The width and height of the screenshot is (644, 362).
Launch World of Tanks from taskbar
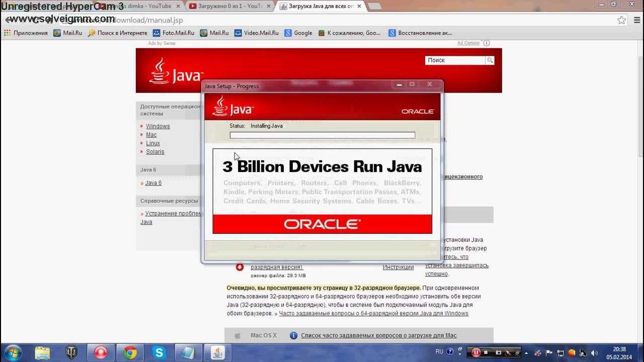pyautogui.click(x=72, y=352)
